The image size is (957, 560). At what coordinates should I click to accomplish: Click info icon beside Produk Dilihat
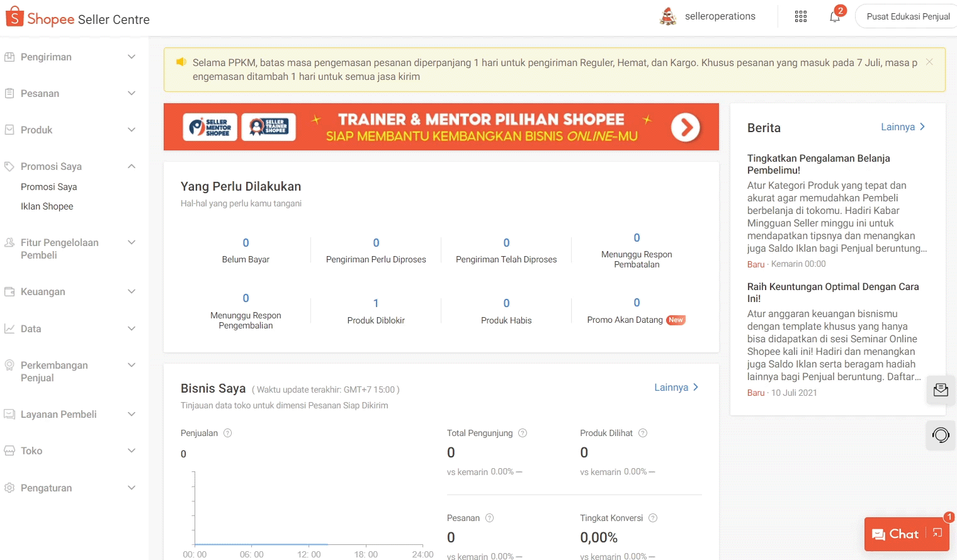[643, 433]
